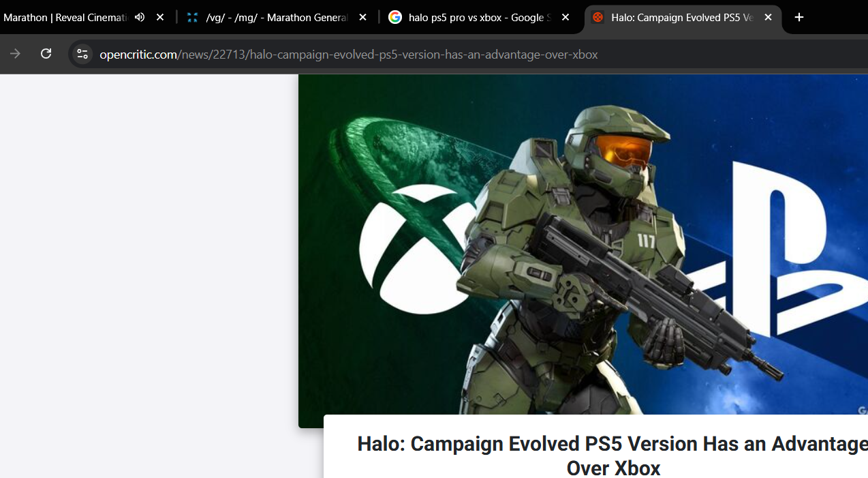Go forward with the forward arrow
The image size is (868, 478).
coord(15,54)
